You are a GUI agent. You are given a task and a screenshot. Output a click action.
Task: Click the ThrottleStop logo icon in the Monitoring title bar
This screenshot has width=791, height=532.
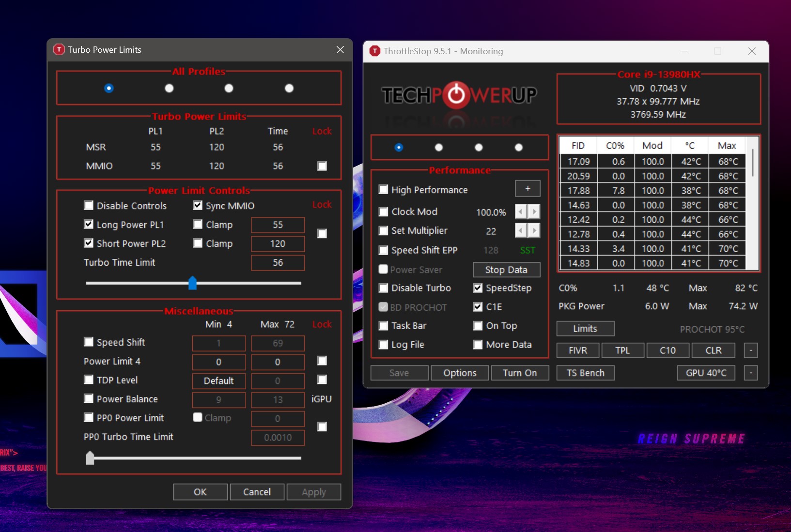coord(374,51)
